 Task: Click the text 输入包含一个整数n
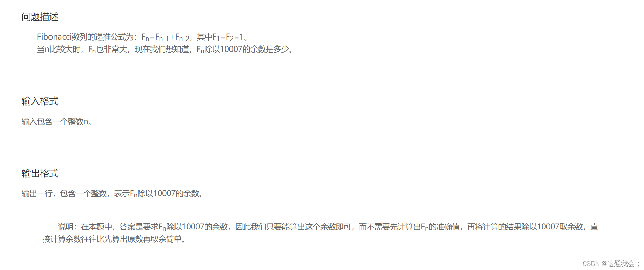(x=57, y=121)
